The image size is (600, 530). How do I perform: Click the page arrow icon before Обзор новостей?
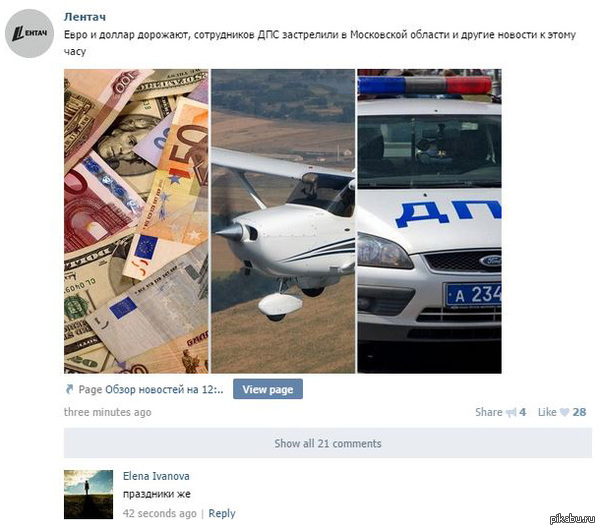click(69, 389)
